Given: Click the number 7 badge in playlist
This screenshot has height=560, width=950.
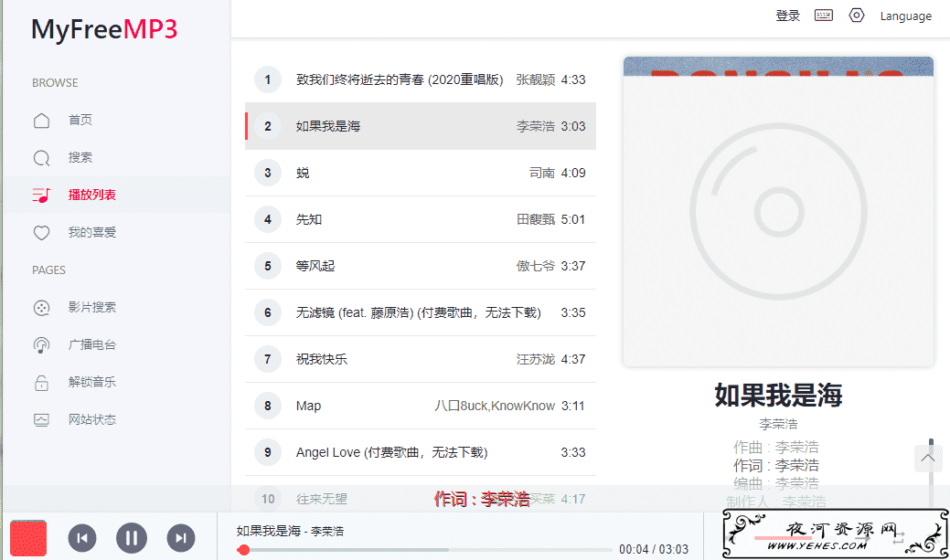Looking at the screenshot, I should coord(268,359).
